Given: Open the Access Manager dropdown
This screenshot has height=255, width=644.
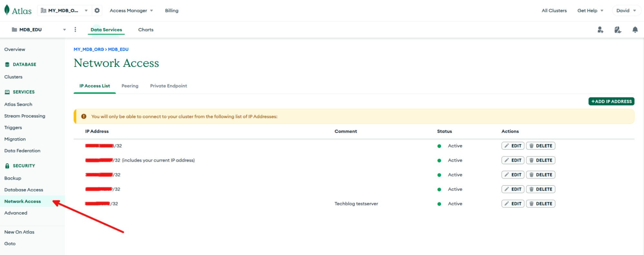Looking at the screenshot, I should [x=131, y=11].
